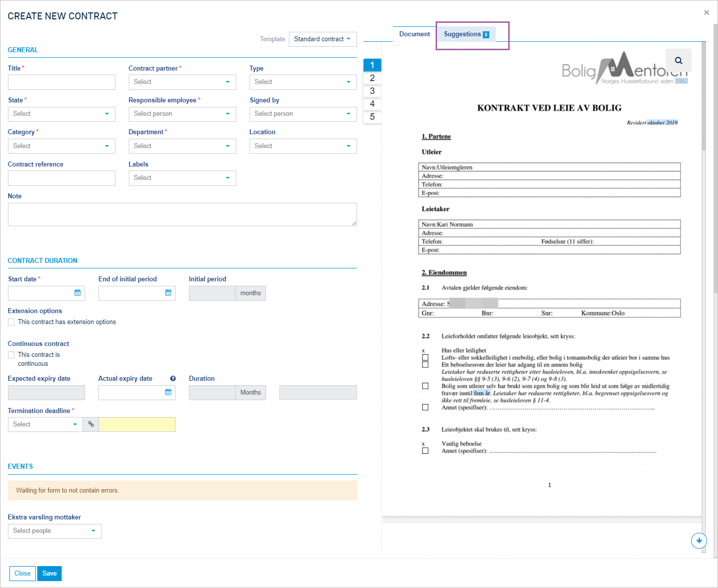This screenshot has height=588, width=718.
Task: Click the Actual expiry date field
Action: [x=137, y=392]
